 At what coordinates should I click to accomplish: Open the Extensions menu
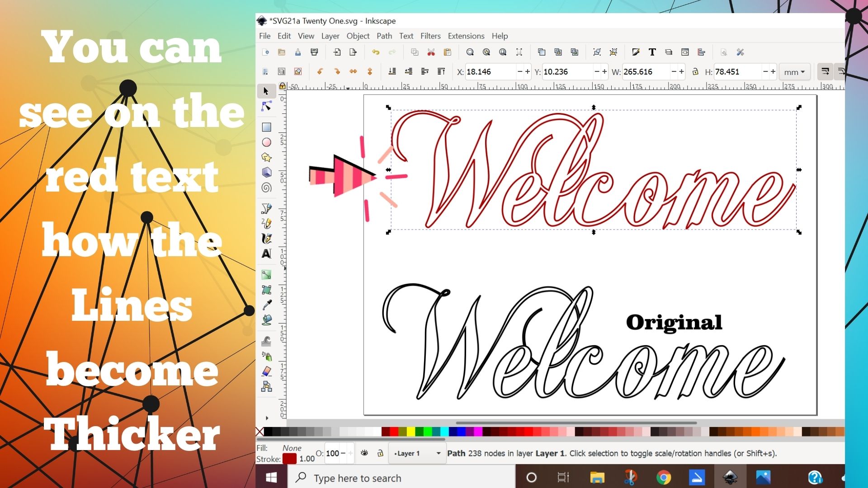click(x=466, y=36)
